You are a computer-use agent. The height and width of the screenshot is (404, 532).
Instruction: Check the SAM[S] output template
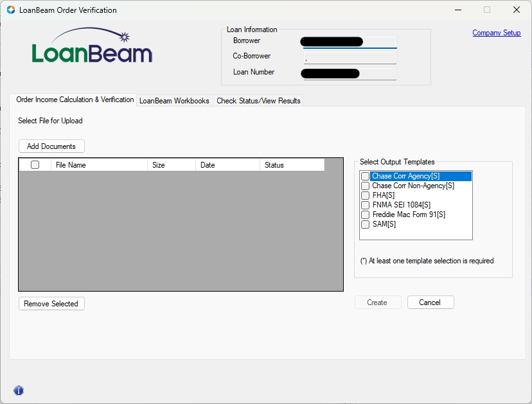pos(366,224)
